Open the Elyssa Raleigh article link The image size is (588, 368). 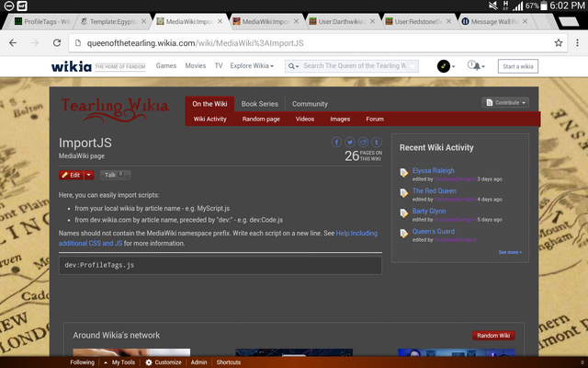coord(433,170)
